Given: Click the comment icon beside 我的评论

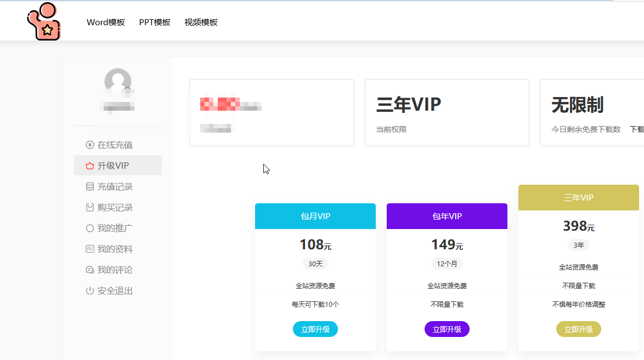Looking at the screenshot, I should (89, 270).
